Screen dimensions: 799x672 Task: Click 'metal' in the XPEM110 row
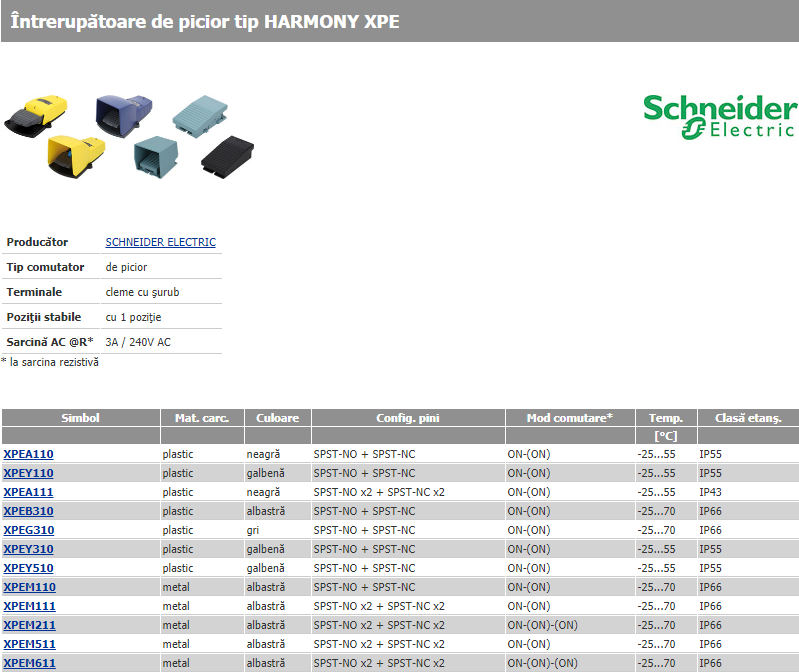(176, 587)
